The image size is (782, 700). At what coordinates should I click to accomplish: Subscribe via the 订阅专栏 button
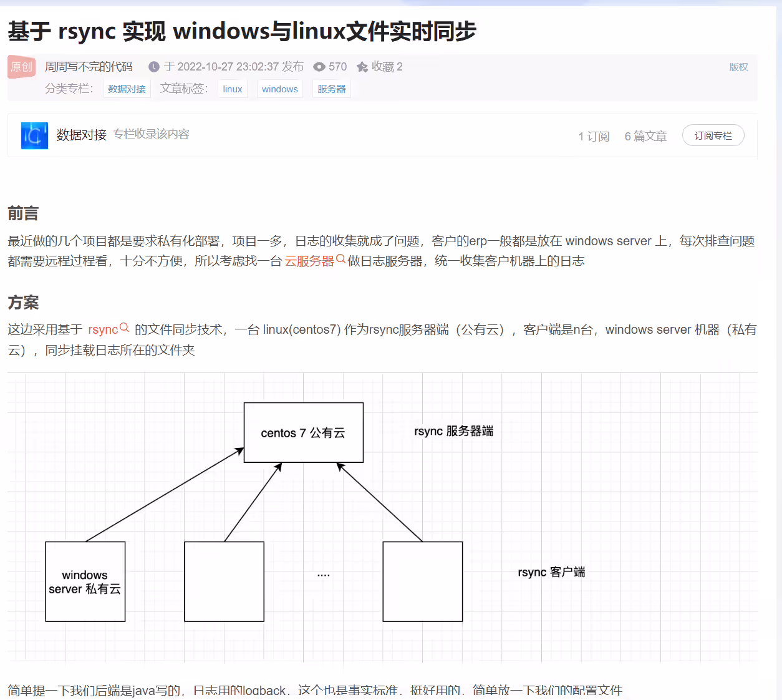[x=713, y=135]
